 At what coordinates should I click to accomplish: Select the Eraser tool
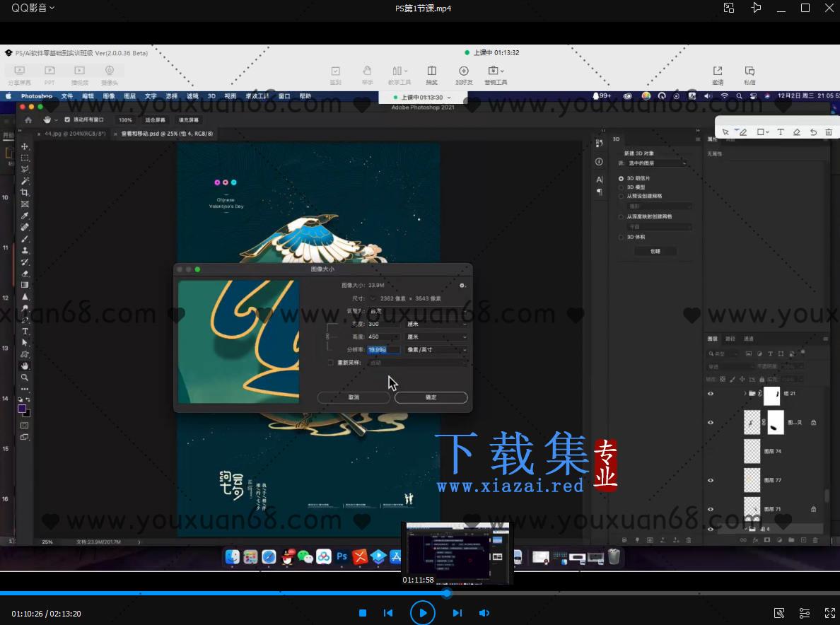pyautogui.click(x=25, y=274)
